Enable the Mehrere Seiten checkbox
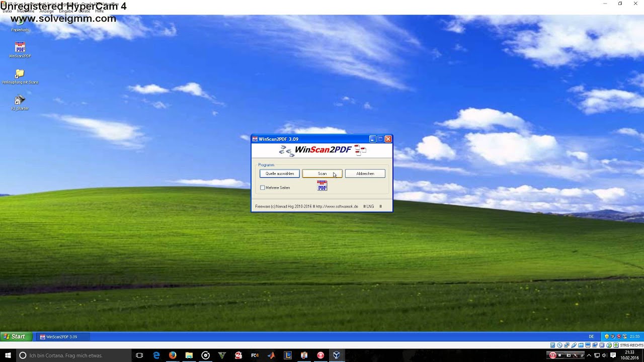The image size is (644, 362). click(x=262, y=188)
